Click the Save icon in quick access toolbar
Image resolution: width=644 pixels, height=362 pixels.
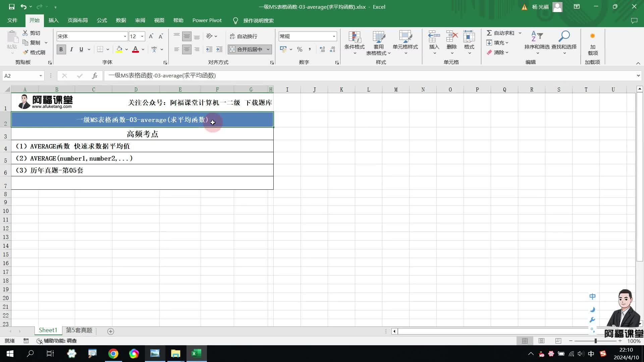point(12,7)
